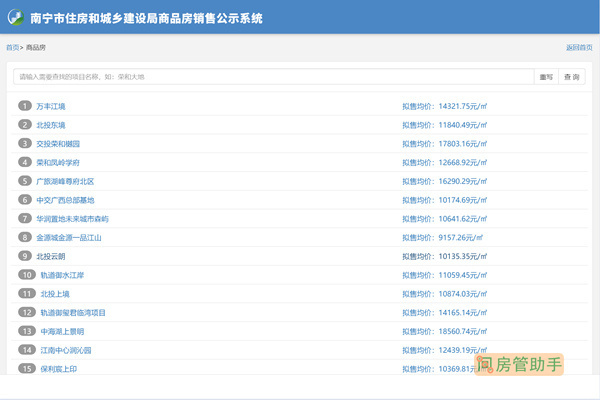The width and height of the screenshot is (600, 400).
Task: Open the 北投东境 project link
Action: click(x=51, y=125)
